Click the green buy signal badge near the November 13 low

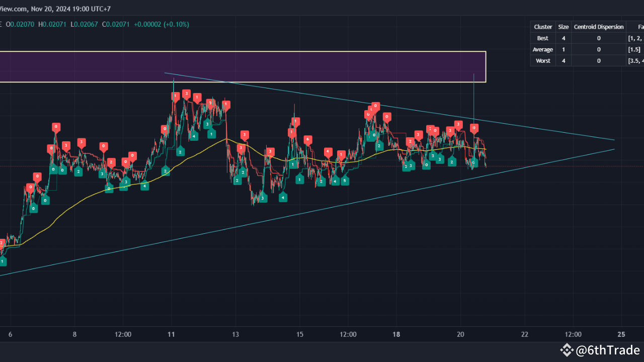click(263, 199)
